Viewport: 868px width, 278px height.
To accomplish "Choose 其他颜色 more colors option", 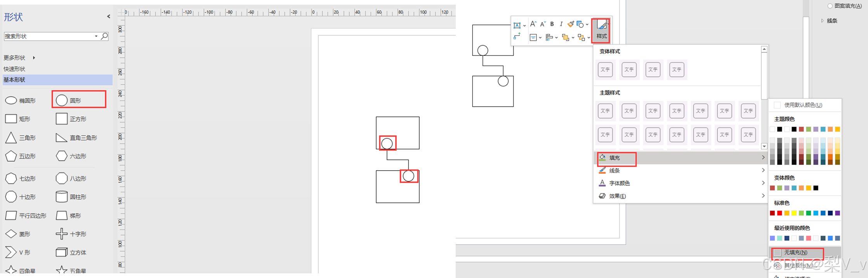I will click(x=805, y=265).
